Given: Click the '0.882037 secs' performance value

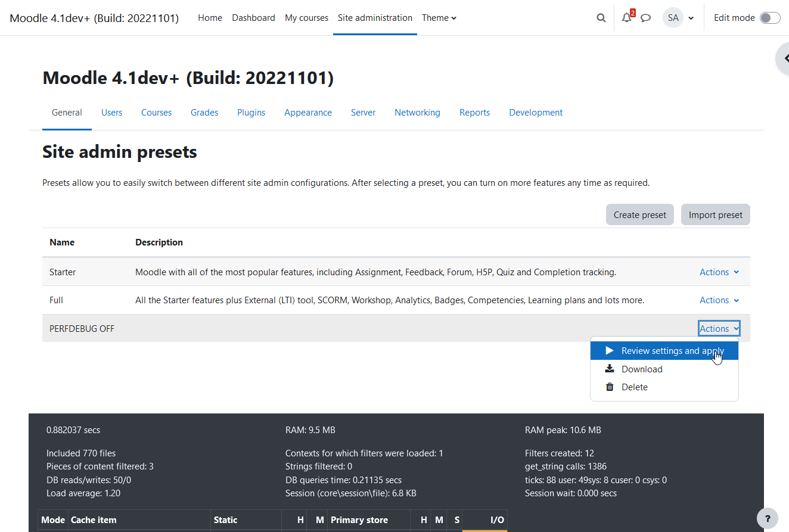Looking at the screenshot, I should 73,430.
